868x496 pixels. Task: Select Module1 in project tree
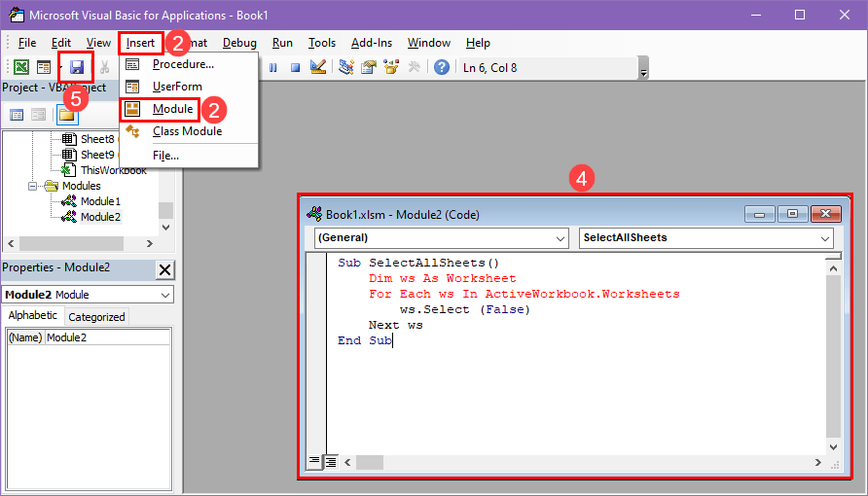100,201
